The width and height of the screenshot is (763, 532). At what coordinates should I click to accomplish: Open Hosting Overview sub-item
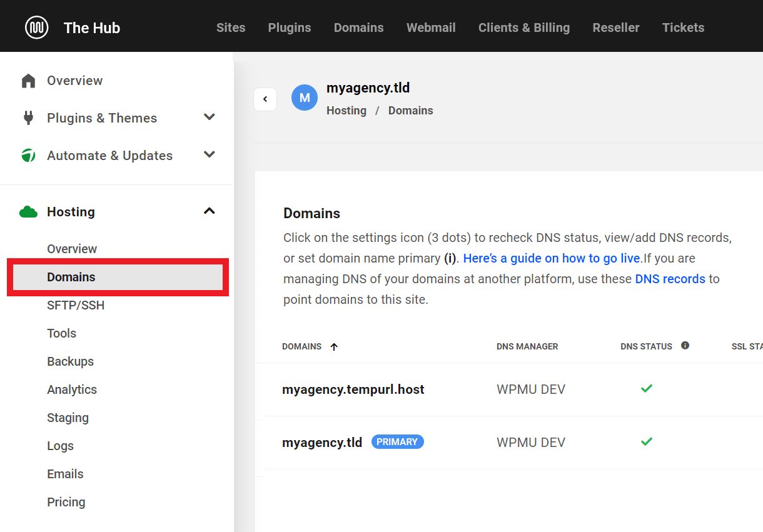[x=72, y=249]
